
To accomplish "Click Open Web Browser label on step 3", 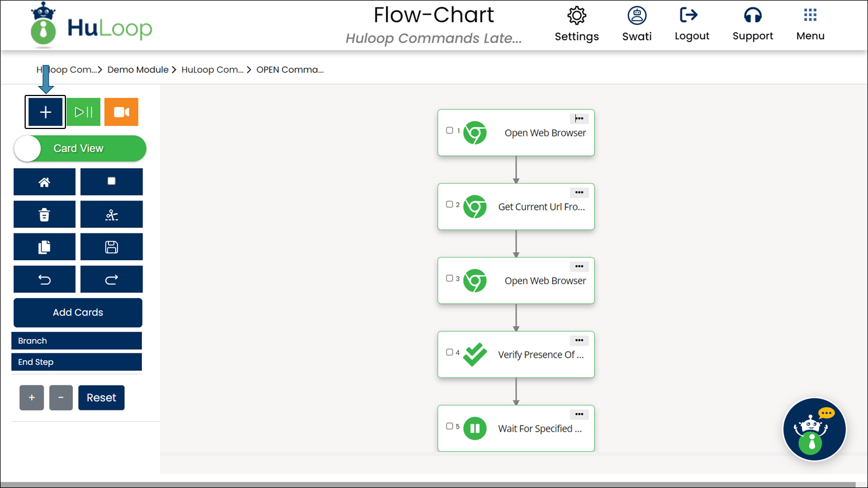I will [546, 281].
